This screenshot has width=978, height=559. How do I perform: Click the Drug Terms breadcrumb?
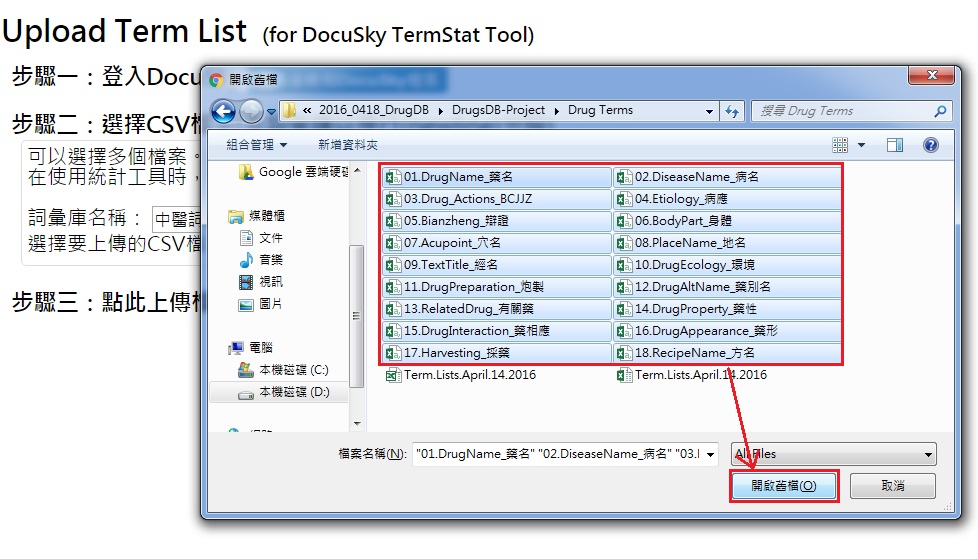[600, 110]
